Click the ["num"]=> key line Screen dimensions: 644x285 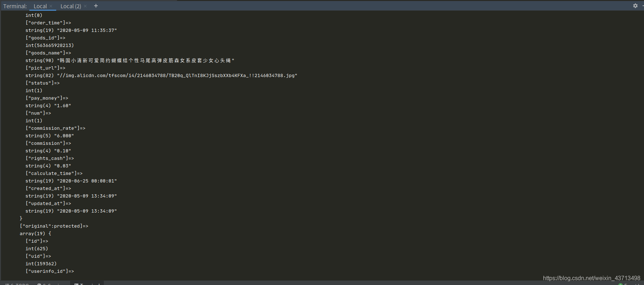pos(38,113)
